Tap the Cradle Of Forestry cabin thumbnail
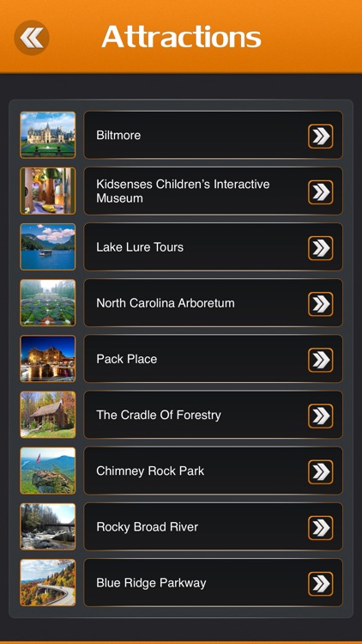Image resolution: width=362 pixels, height=644 pixels. (x=48, y=415)
